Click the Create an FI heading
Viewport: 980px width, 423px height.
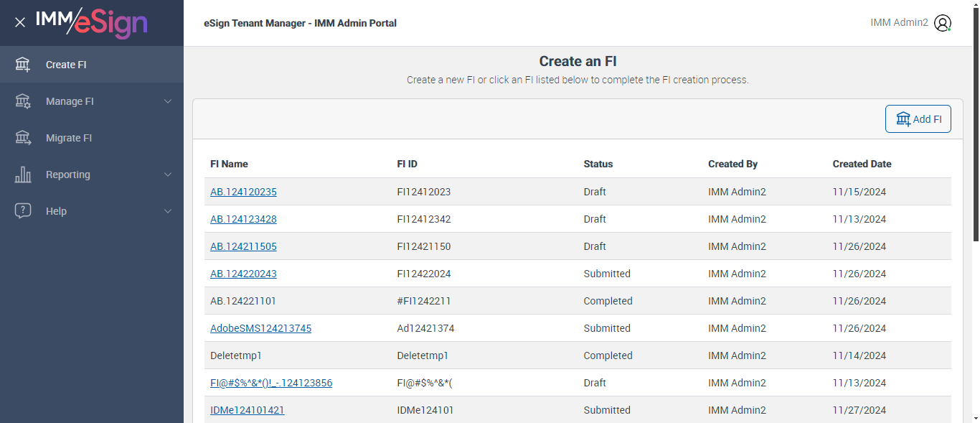coord(578,61)
